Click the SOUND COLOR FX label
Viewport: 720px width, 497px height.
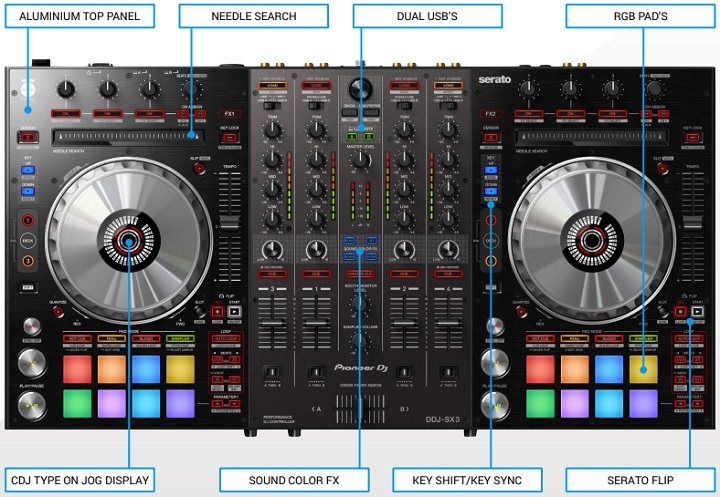click(x=294, y=480)
